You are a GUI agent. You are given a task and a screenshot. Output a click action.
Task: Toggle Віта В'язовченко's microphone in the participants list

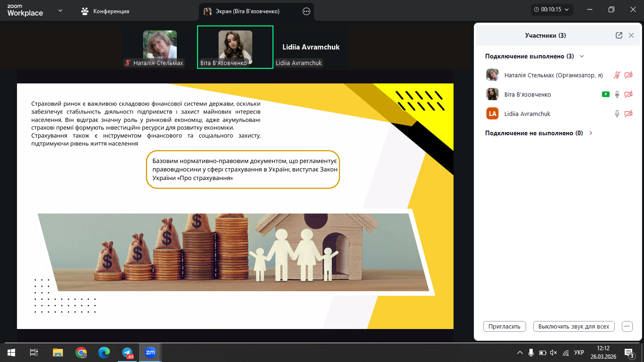617,94
